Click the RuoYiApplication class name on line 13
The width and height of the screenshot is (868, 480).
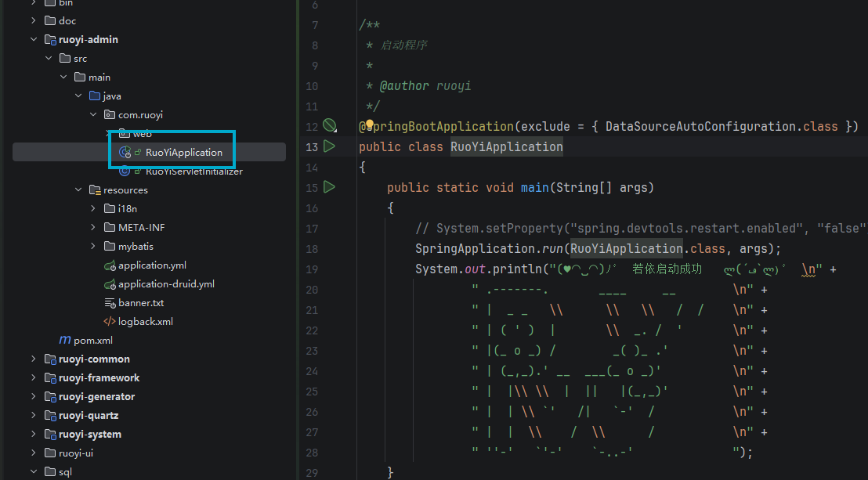[x=507, y=146]
